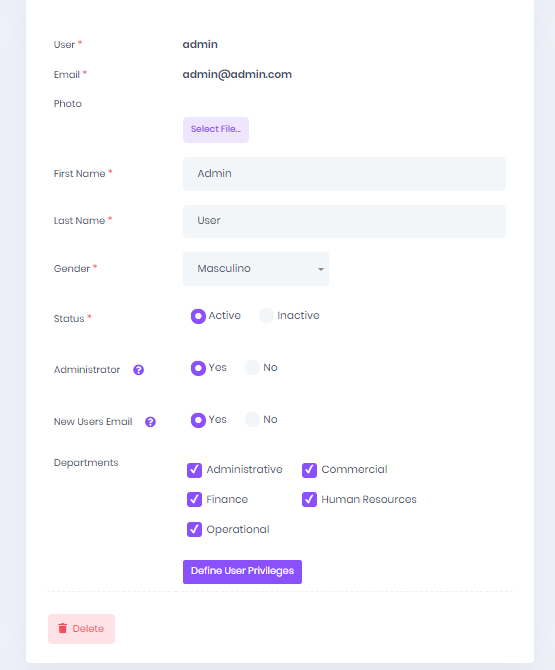
Task: Click the trash icon on the Delete button
Action: (x=63, y=628)
